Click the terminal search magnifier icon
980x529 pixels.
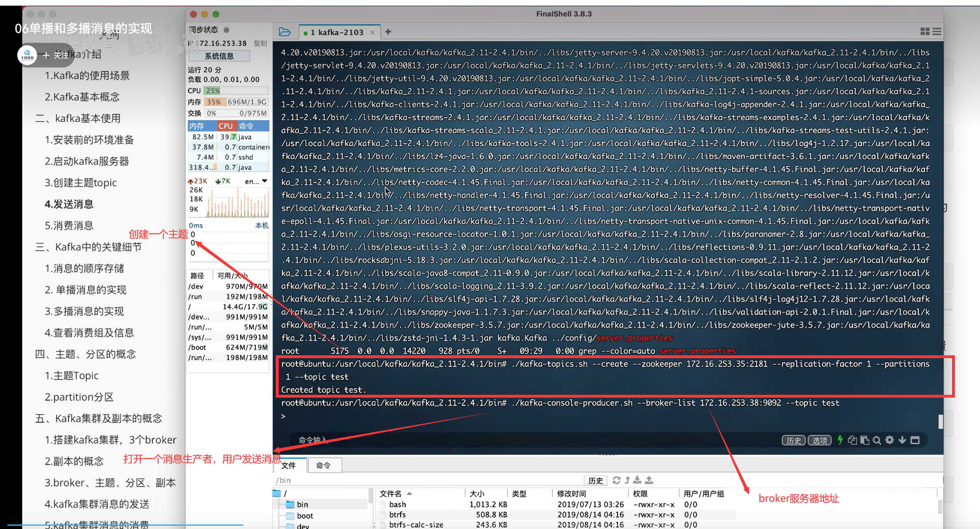[x=877, y=440]
